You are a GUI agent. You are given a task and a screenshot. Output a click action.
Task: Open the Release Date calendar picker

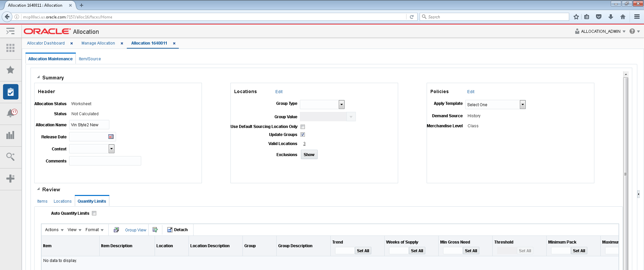(x=111, y=137)
